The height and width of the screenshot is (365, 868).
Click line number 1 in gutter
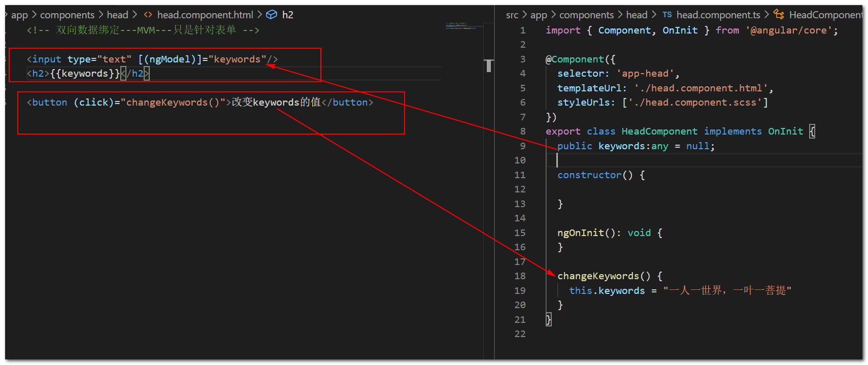pyautogui.click(x=522, y=30)
